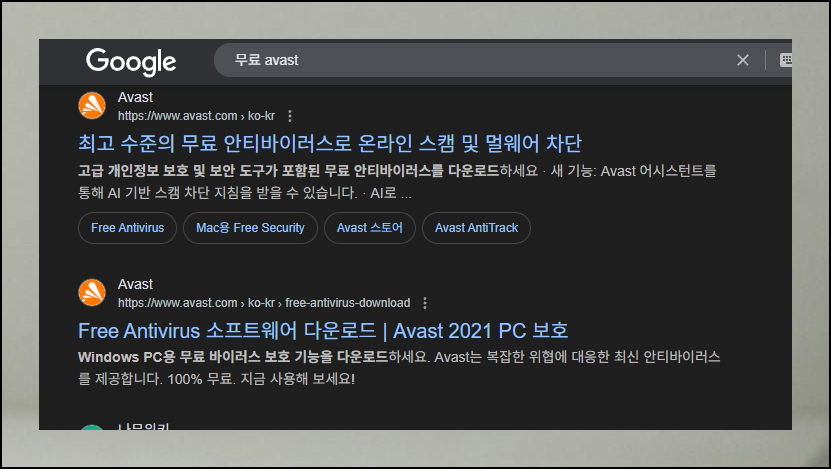Select the Avast site name above the first result
This screenshot has width=831, height=469.
[135, 98]
